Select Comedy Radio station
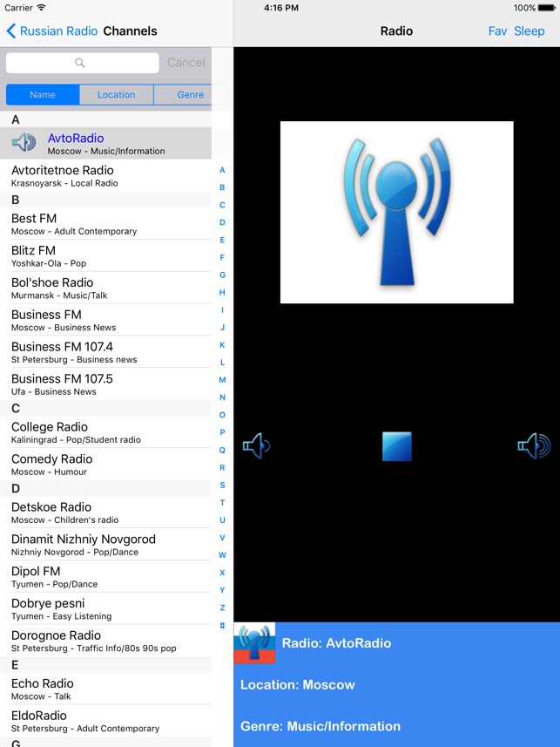The height and width of the screenshot is (747, 560). tap(105, 464)
